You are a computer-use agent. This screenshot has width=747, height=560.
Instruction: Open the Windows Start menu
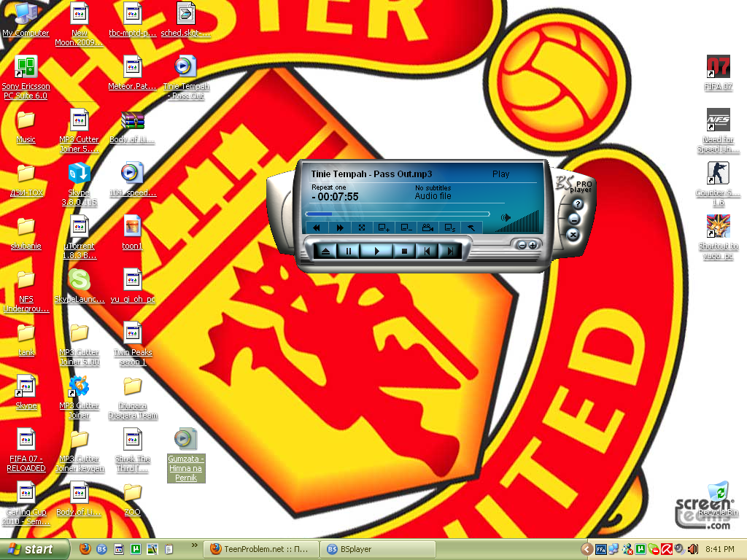tap(34, 550)
